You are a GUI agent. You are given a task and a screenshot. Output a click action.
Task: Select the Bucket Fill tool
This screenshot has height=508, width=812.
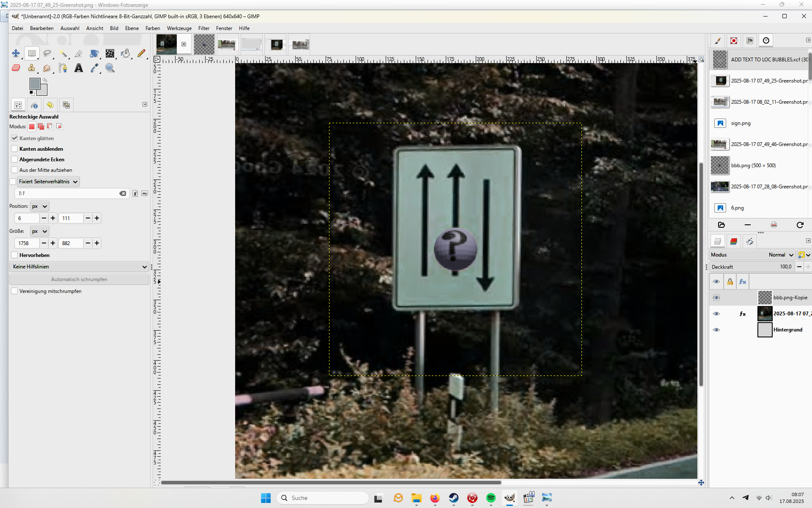pyautogui.click(x=126, y=53)
